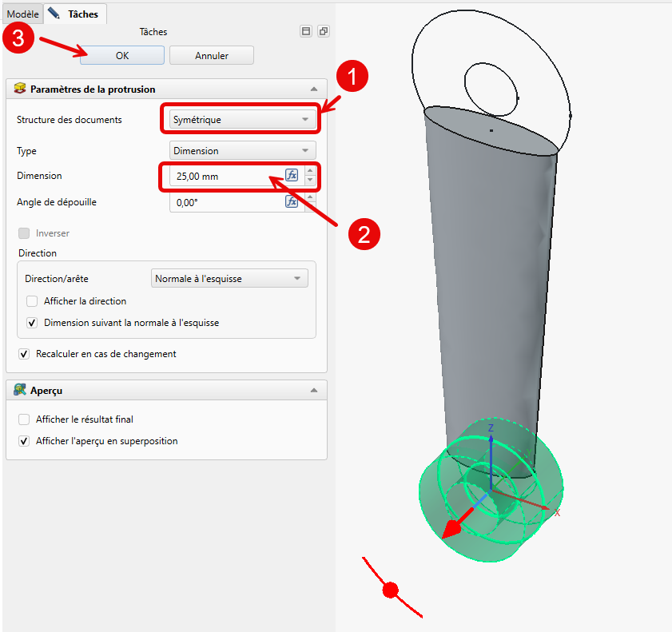Viewport: 672px width, 632px height.
Task: Toggle Recalculer en cas de changement checkbox
Action: point(24,354)
